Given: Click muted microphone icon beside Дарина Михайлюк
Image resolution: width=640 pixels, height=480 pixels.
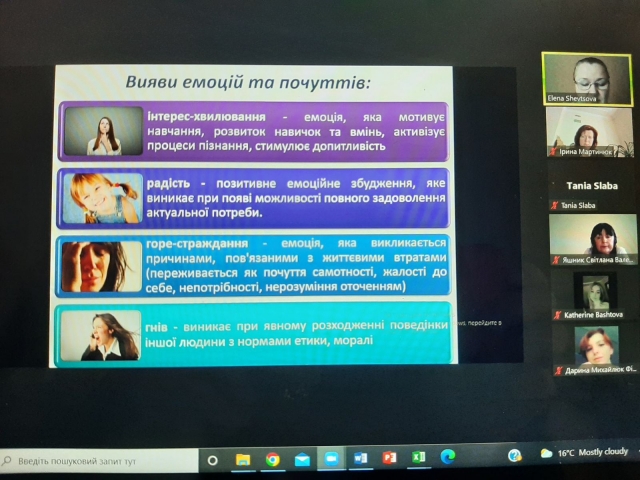Looking at the screenshot, I should click(559, 371).
